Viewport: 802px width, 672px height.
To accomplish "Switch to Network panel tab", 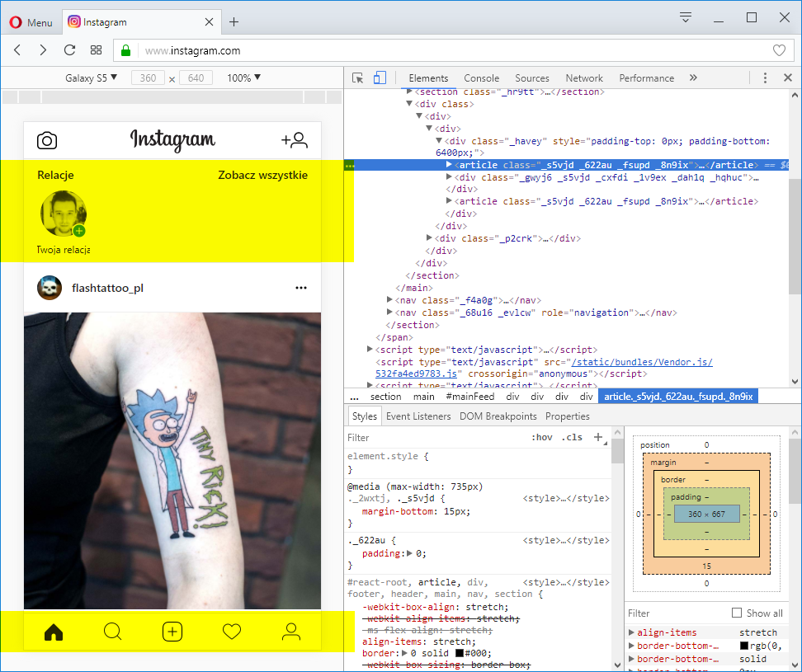I will (x=584, y=78).
